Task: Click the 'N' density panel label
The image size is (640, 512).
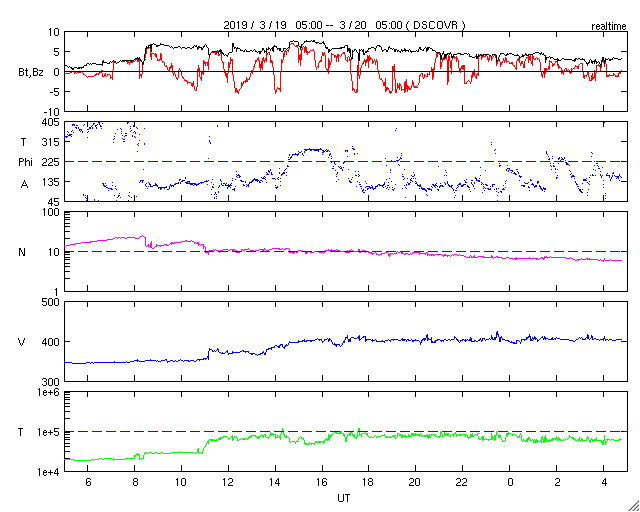Action: click(x=22, y=252)
